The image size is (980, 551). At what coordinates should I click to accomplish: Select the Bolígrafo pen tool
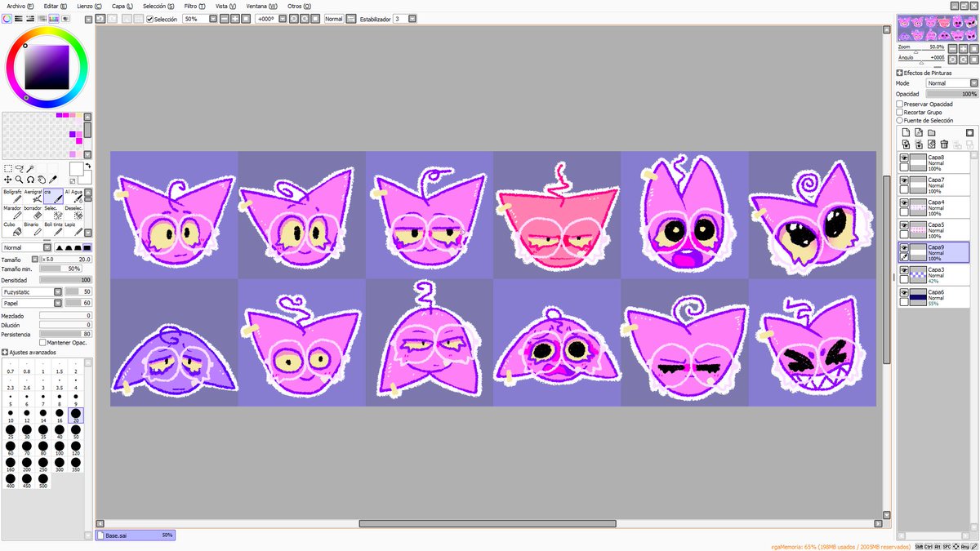click(x=11, y=196)
